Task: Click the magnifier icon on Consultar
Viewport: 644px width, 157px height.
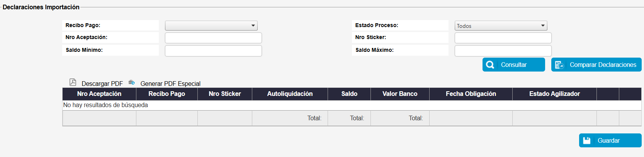Action: pyautogui.click(x=490, y=65)
